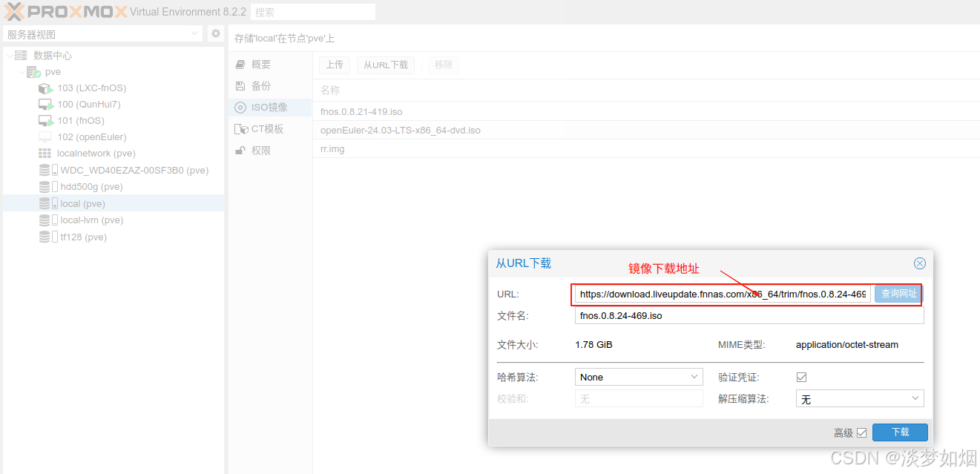The image size is (980, 474).
Task: Select rr.img row
Action: [x=646, y=148]
